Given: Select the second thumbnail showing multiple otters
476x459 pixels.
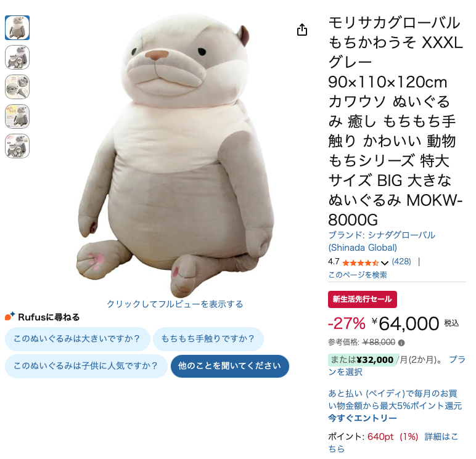Looking at the screenshot, I should click(x=17, y=57).
